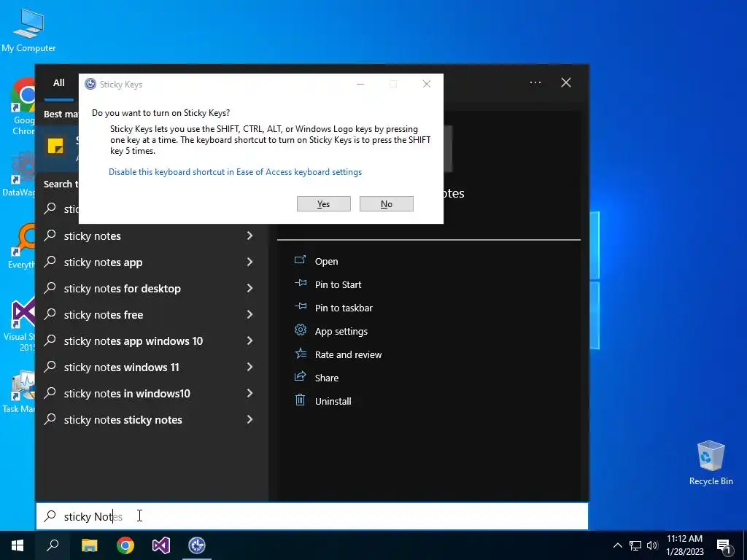Viewport: 747px width, 560px height.
Task: Choose Rate and review
Action: pos(348,355)
